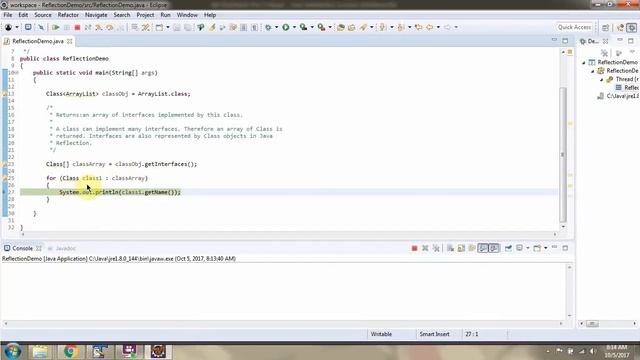Click the Debug bug icon in toolbar
Image resolution: width=640 pixels, height=360 pixels.
point(268,27)
